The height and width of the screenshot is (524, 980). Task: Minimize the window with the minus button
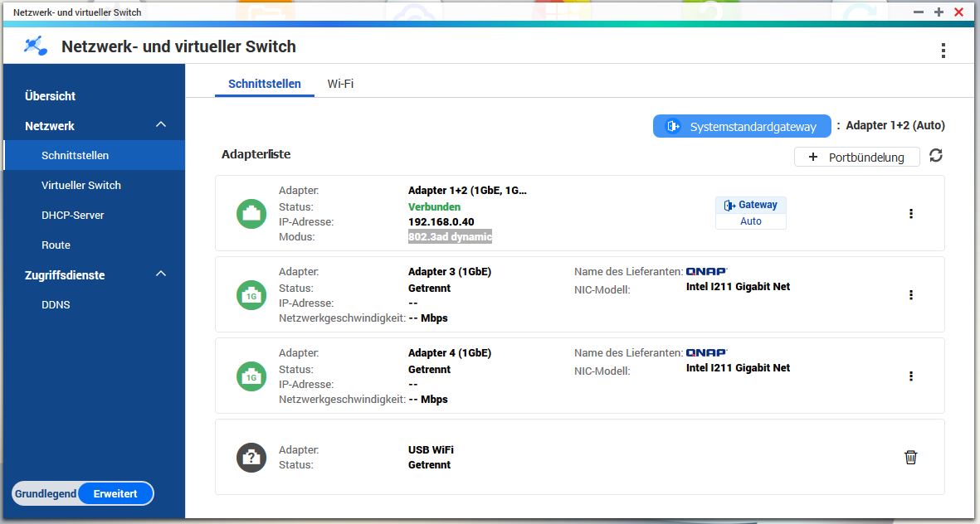919,12
